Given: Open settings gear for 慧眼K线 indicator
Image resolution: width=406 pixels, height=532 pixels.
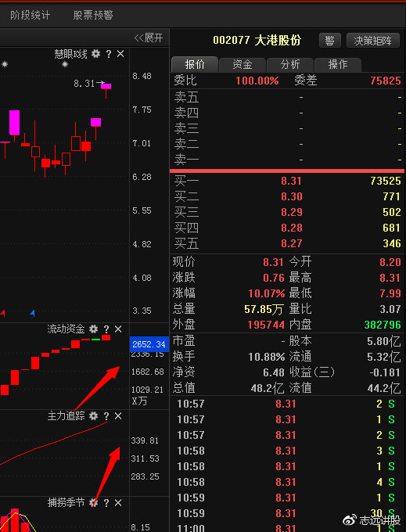Looking at the screenshot, I should coord(96,54).
